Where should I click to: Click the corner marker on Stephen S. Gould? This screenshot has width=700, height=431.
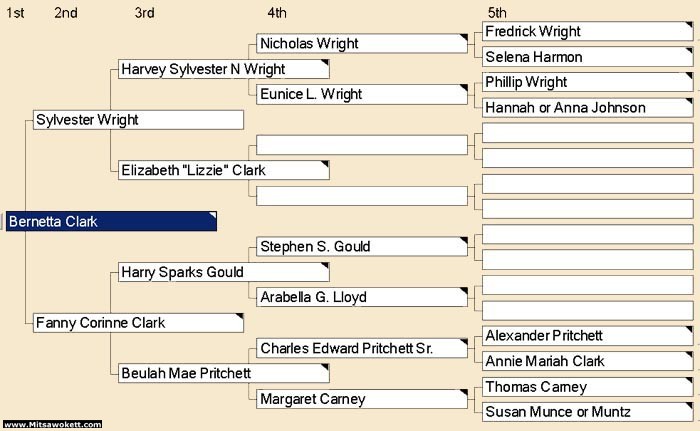463,240
